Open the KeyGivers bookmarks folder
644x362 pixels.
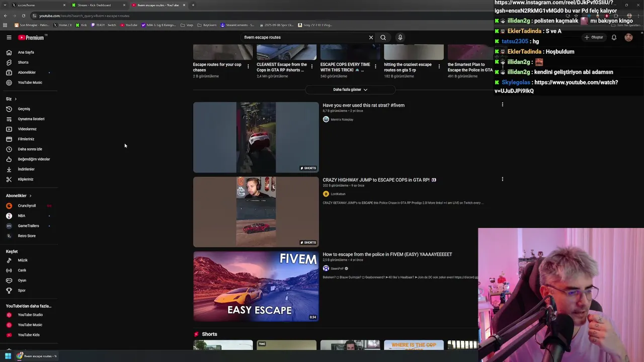[x=207, y=25]
